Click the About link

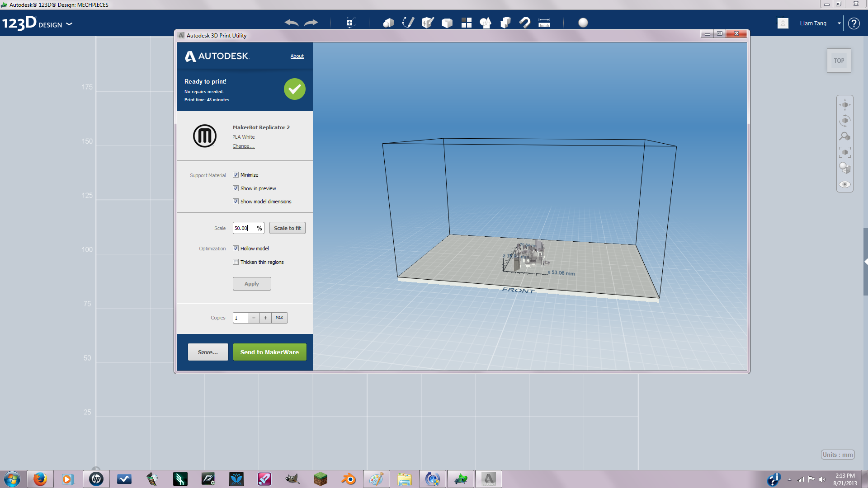297,56
